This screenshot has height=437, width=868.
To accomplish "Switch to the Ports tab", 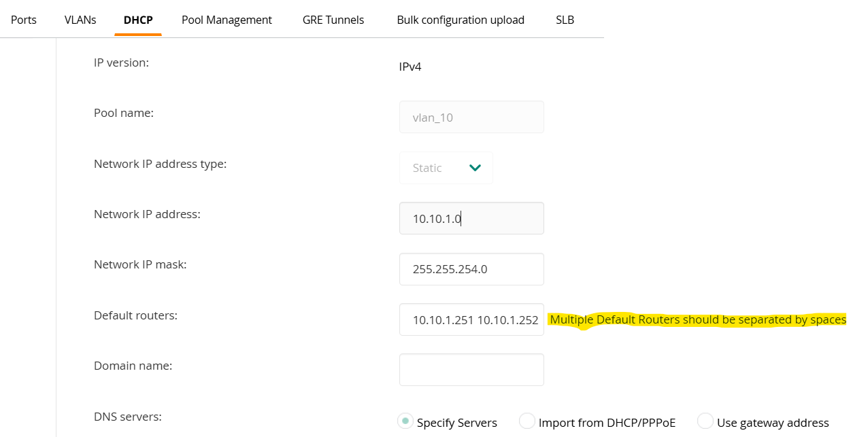I will coord(24,20).
